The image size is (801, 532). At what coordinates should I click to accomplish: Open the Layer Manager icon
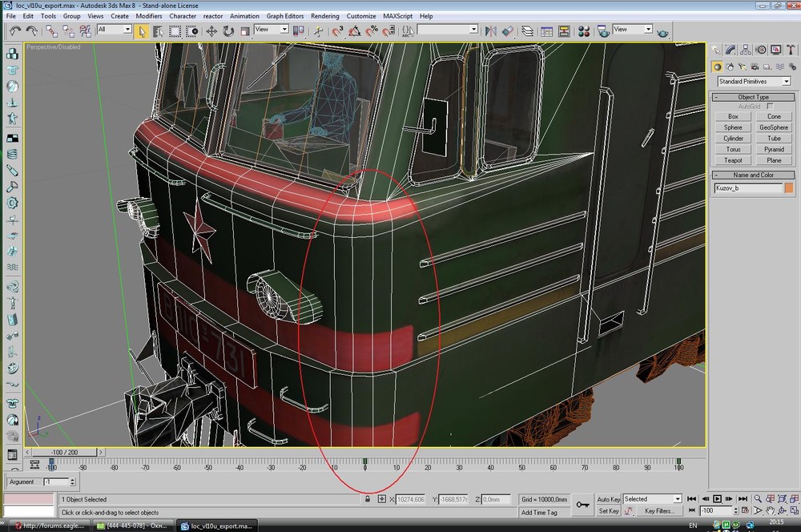[x=527, y=30]
